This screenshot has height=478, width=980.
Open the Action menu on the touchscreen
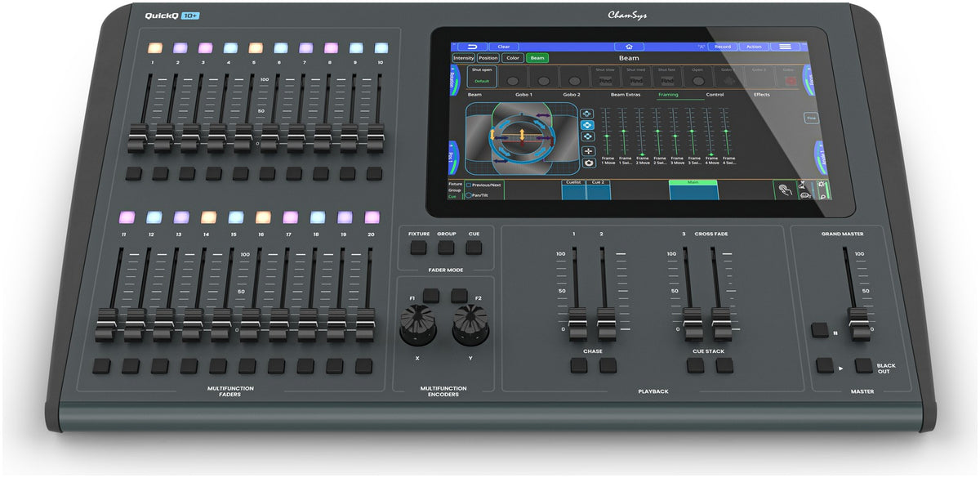pos(754,47)
